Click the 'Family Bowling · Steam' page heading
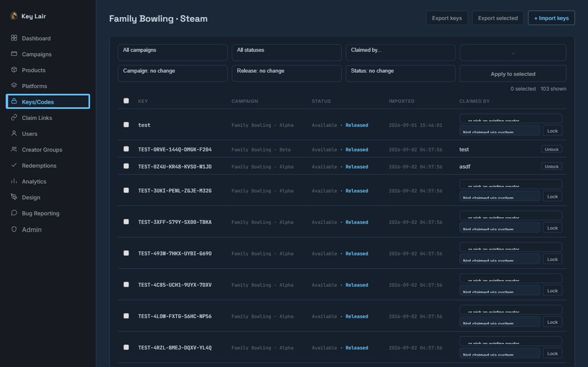Viewport: 588px width, 367px height. pos(158,18)
